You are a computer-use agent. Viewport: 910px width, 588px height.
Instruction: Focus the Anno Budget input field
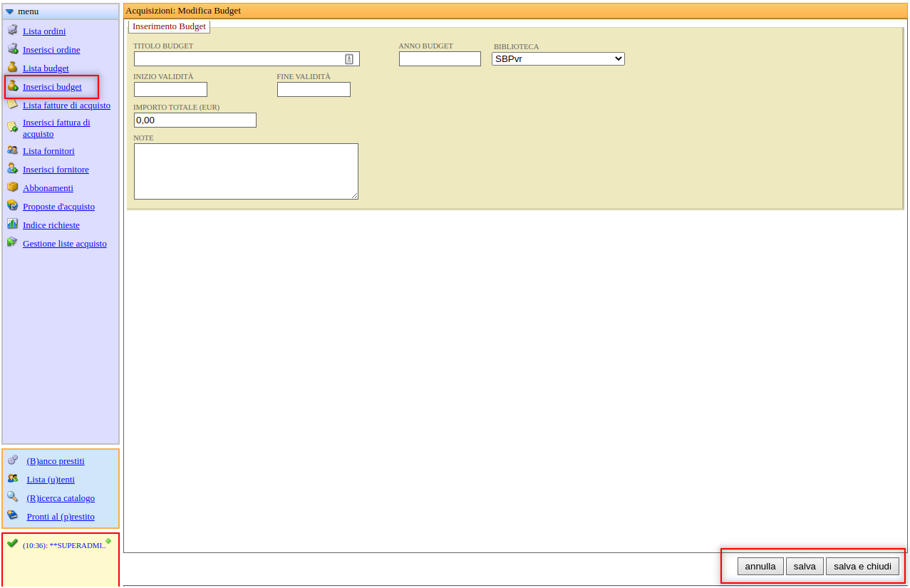(x=440, y=59)
